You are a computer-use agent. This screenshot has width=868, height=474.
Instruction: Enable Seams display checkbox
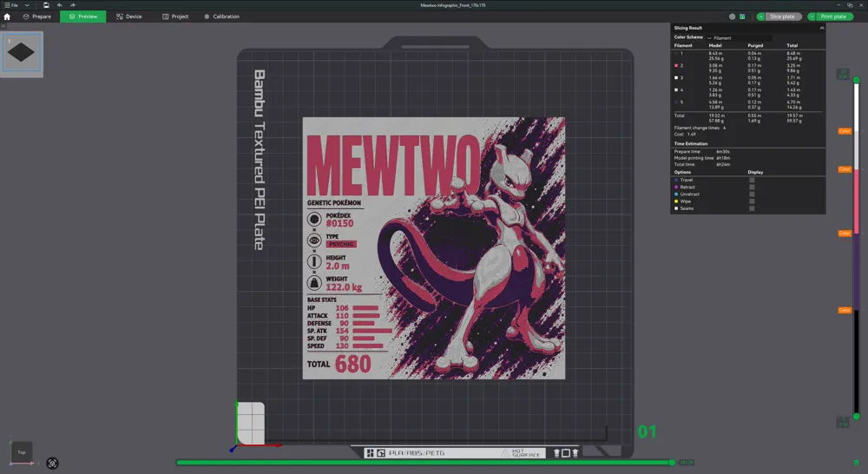pyautogui.click(x=752, y=208)
